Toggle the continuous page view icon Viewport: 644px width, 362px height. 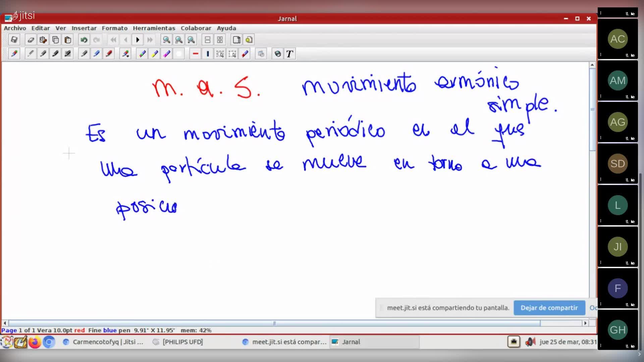tap(208, 40)
